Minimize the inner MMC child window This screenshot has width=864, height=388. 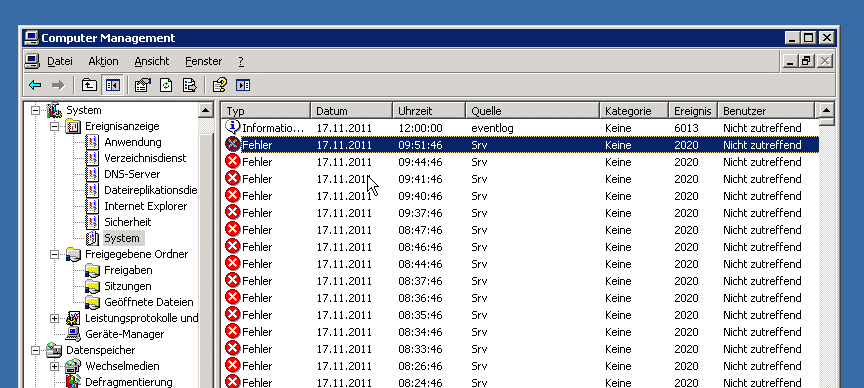click(790, 61)
